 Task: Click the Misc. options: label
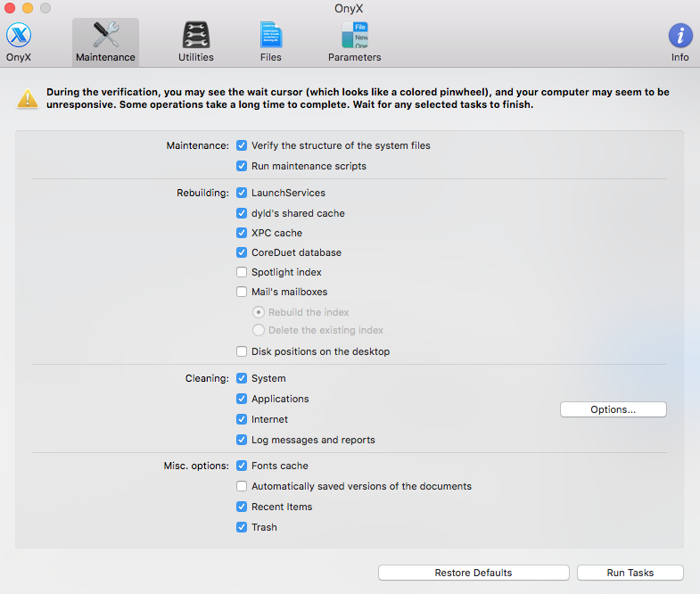[x=196, y=466]
